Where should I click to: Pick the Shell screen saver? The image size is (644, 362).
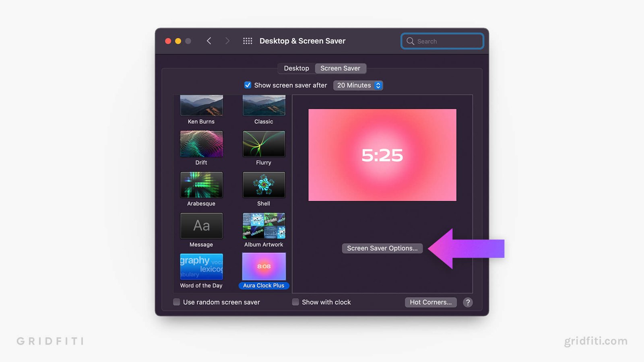264,185
